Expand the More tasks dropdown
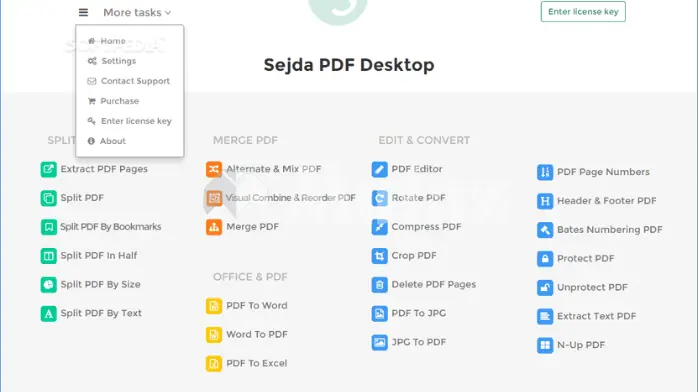This screenshot has width=698, height=392. click(137, 12)
